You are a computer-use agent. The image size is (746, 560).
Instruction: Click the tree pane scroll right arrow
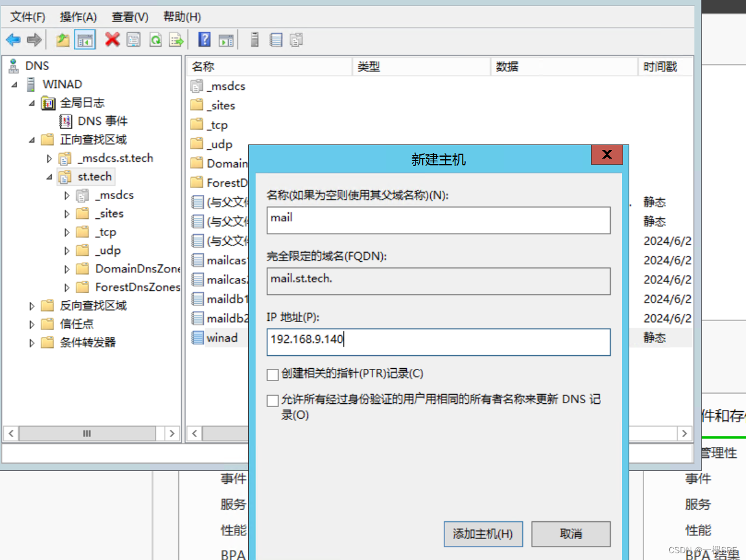(173, 433)
